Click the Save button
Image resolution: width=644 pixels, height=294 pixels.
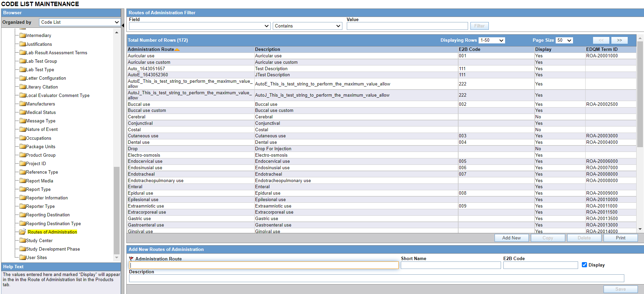[x=621, y=289]
